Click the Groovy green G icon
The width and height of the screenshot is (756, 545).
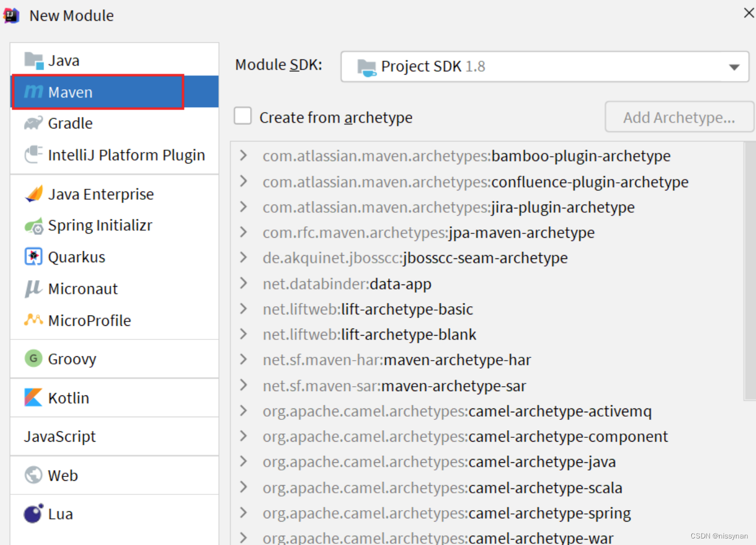[34, 358]
